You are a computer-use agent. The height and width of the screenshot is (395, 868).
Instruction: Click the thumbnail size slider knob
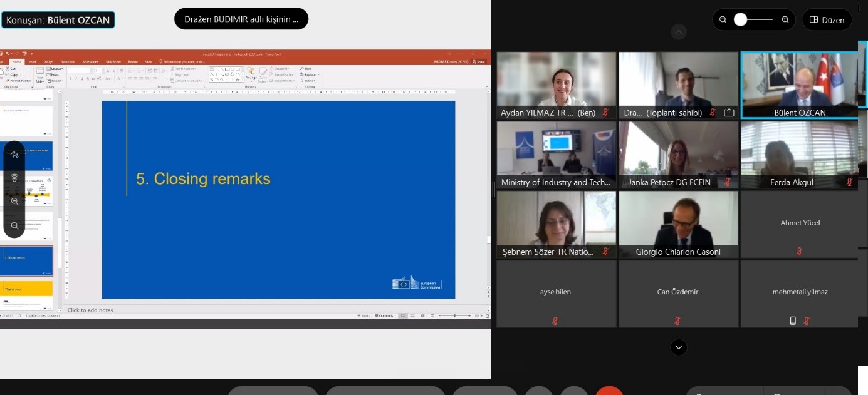[x=740, y=19]
